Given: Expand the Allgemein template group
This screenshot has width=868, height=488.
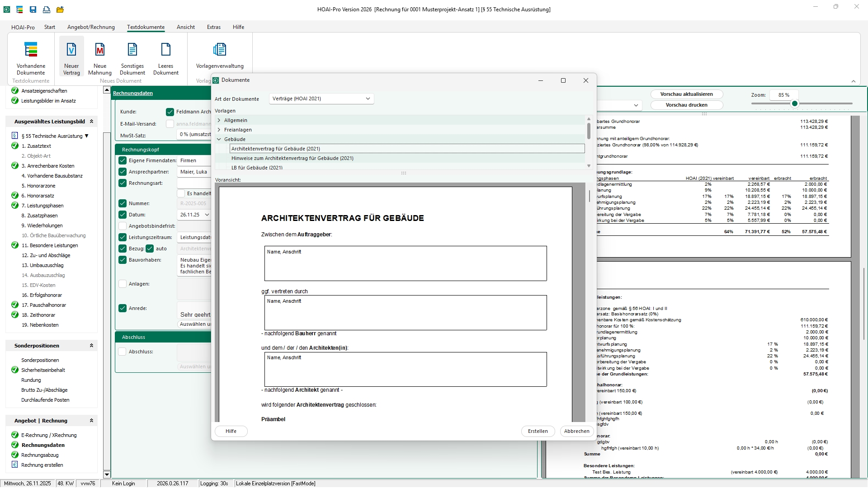Looking at the screenshot, I should tap(219, 120).
